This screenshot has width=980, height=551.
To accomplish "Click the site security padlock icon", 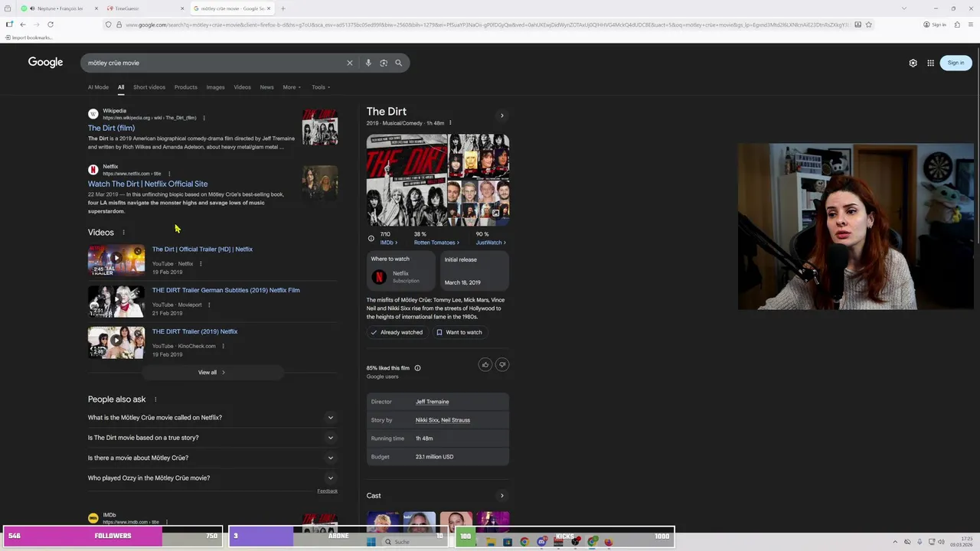I will point(119,24).
